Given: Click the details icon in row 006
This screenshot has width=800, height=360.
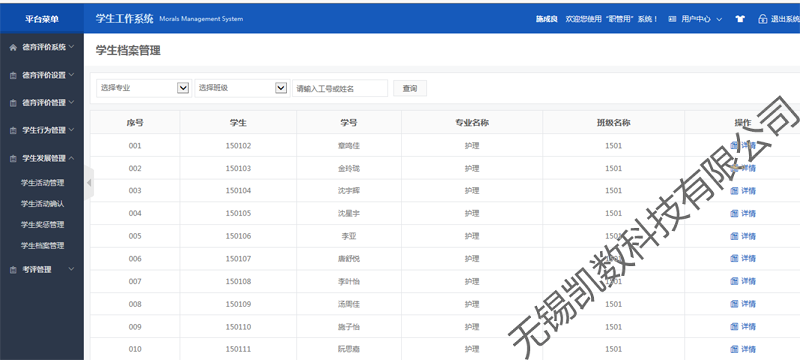Looking at the screenshot, I should tap(734, 259).
